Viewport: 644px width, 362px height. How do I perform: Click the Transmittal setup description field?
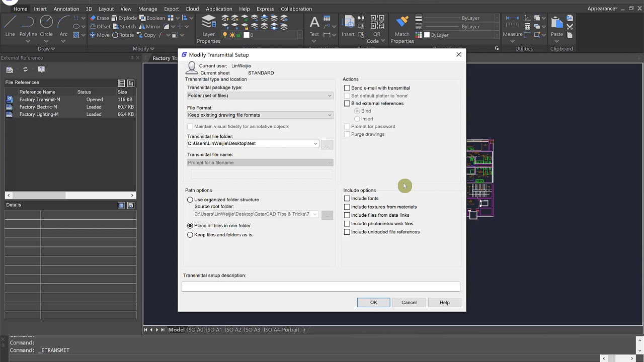point(321,287)
